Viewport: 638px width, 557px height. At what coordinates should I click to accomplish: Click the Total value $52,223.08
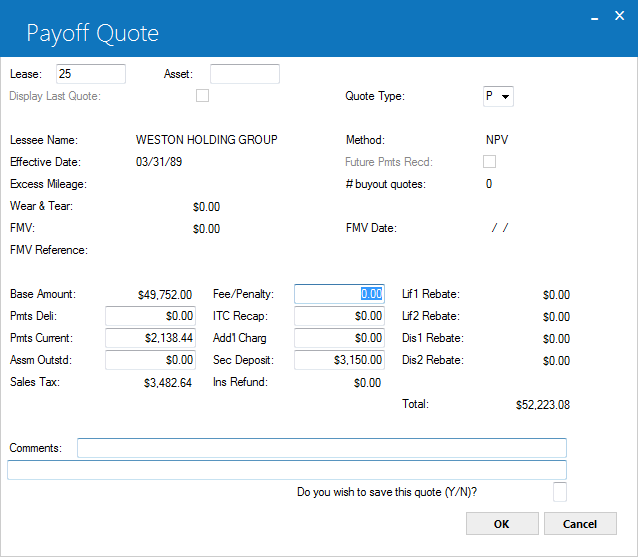pos(543,405)
